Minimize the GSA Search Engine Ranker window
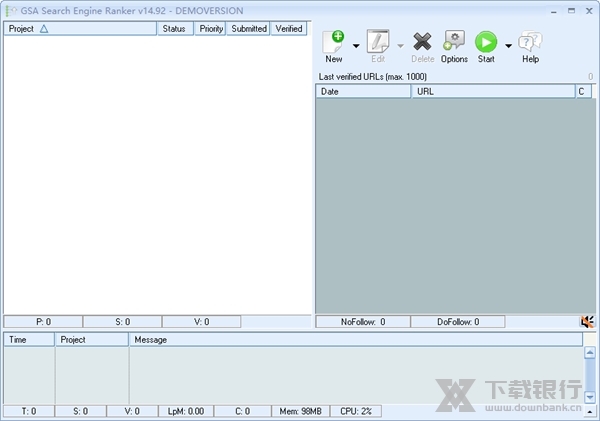Screen dimensions: 600x421 pyautogui.click(x=553, y=11)
